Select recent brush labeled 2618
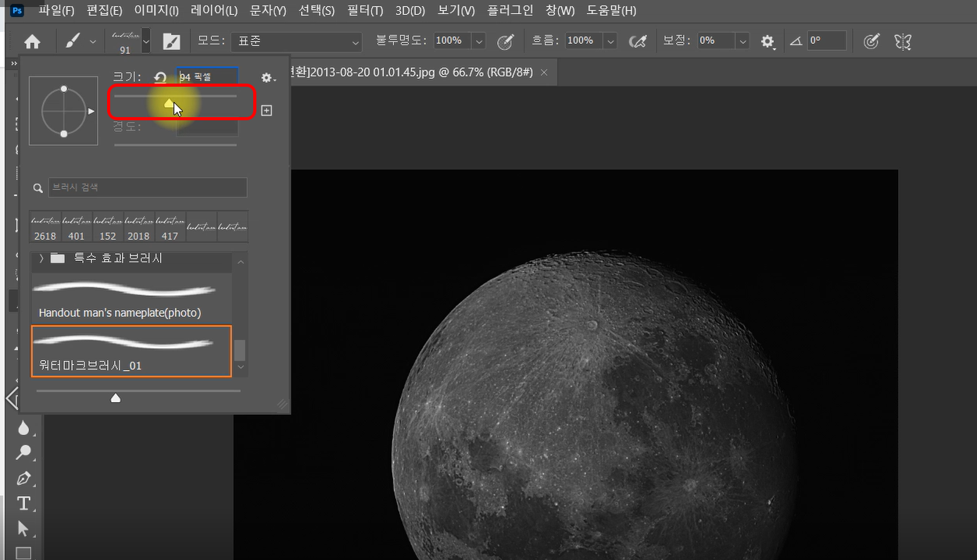 coord(45,226)
